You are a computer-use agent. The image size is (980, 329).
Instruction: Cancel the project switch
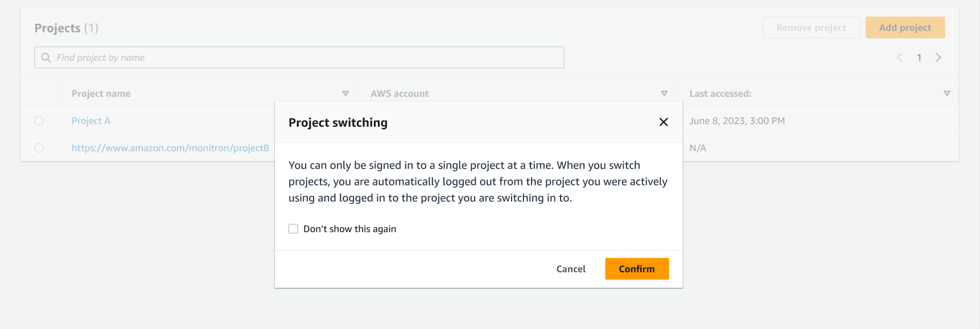coord(571,268)
